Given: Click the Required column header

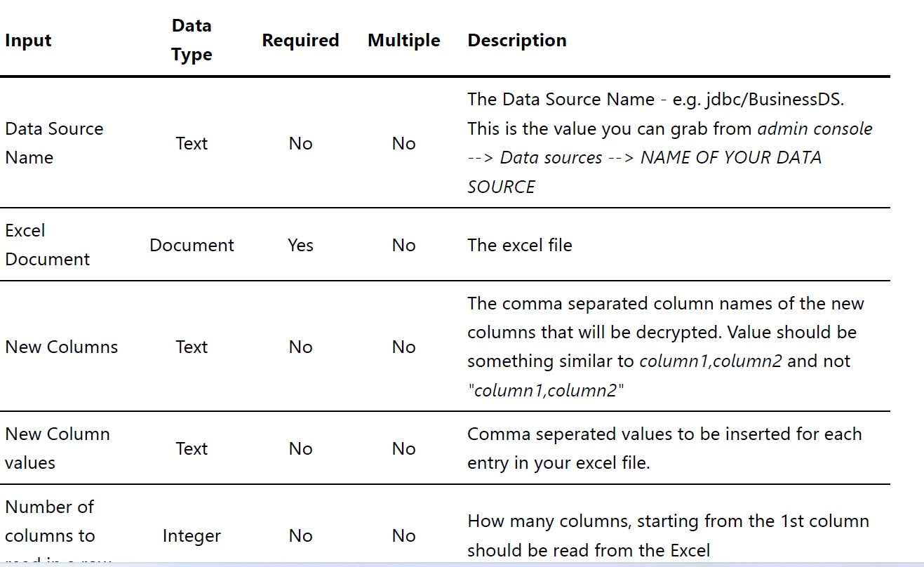Looking at the screenshot, I should pyautogui.click(x=300, y=40).
